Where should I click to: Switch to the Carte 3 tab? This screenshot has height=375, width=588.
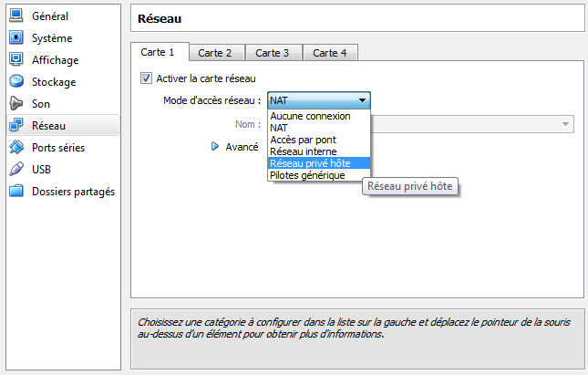point(273,53)
